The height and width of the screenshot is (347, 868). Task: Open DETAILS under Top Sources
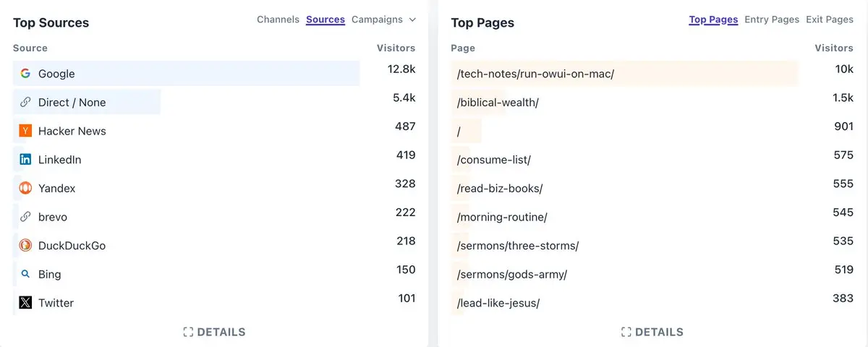[x=214, y=332]
